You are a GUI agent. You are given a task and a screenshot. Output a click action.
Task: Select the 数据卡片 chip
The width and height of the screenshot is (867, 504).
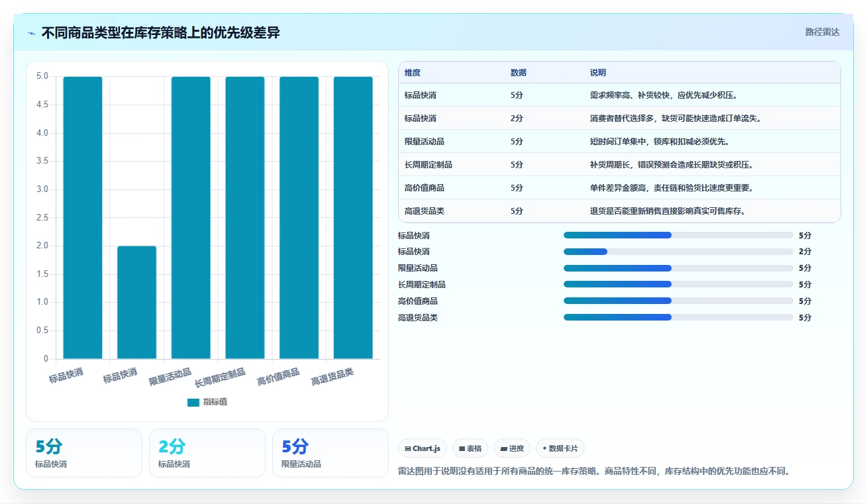click(560, 448)
